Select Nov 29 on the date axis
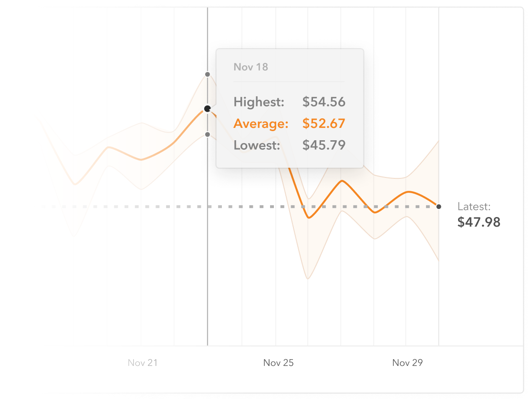Viewport: 532px width, 404px height. (x=407, y=363)
